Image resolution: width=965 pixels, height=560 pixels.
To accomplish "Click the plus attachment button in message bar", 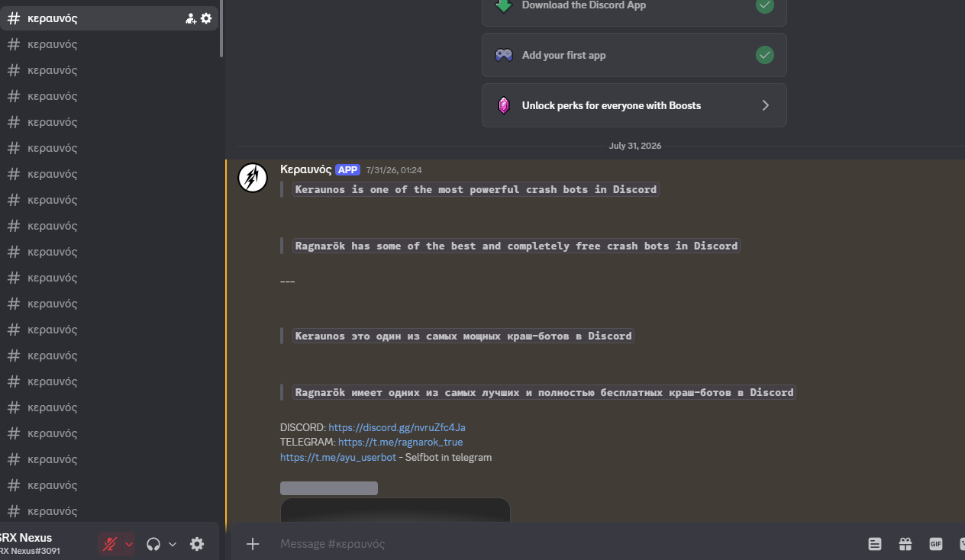I will click(x=253, y=544).
